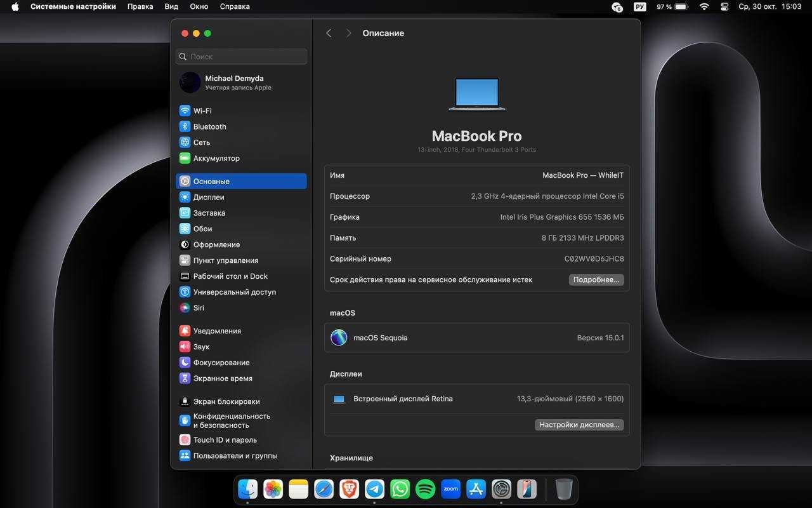Select Сеть in the sidebar
The height and width of the screenshot is (508, 812).
[241, 142]
